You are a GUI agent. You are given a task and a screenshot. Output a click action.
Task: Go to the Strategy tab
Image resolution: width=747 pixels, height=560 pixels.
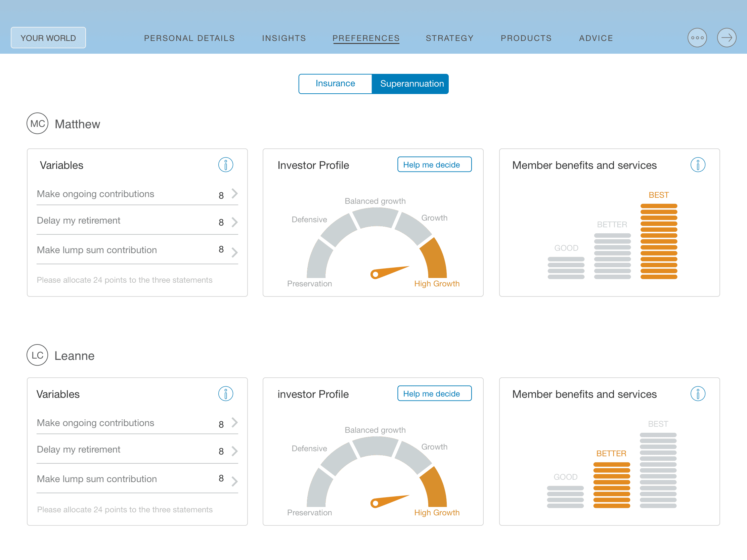(x=449, y=38)
